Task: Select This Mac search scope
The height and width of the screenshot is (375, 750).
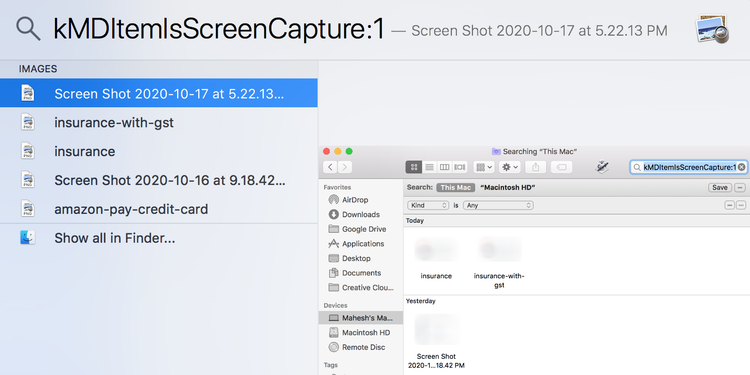Action: click(455, 188)
